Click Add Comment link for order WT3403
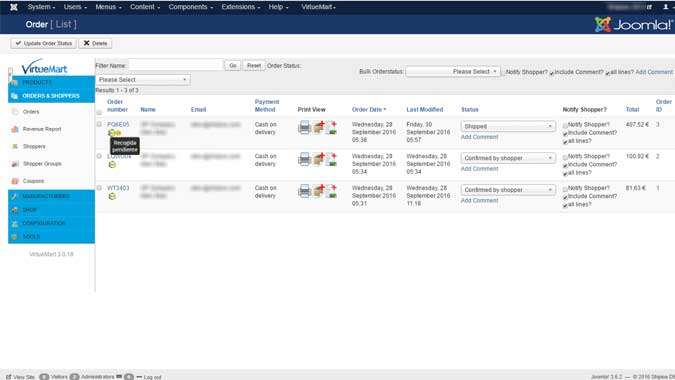The width and height of the screenshot is (675, 380). [479, 201]
